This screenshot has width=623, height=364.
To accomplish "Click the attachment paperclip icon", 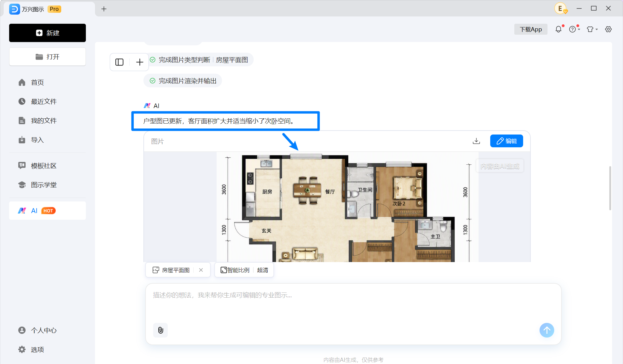I will pyautogui.click(x=160, y=330).
